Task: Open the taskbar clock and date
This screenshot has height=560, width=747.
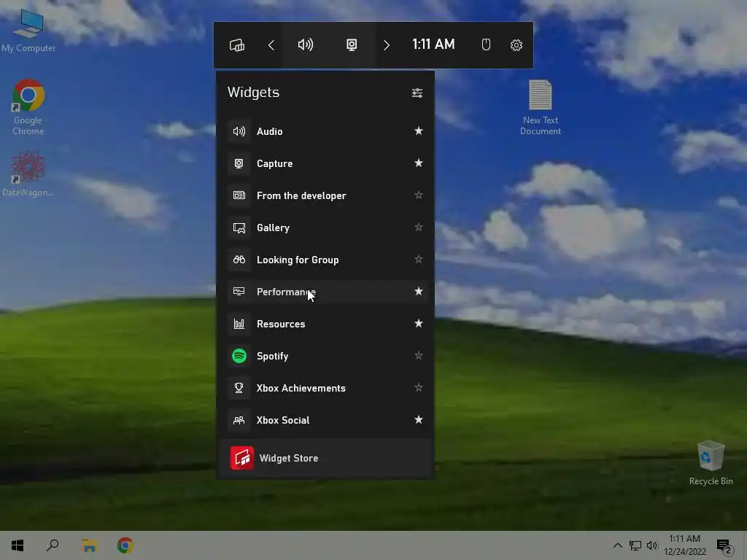Action: point(684,545)
